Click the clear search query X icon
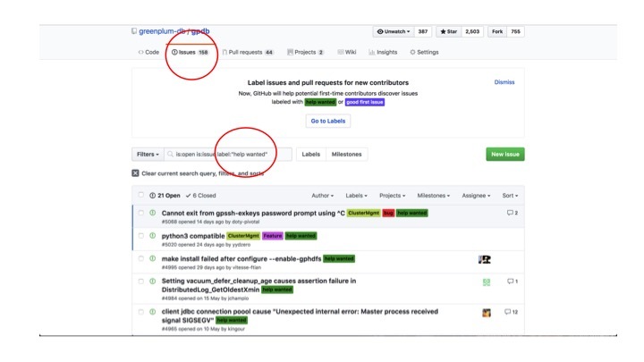The width and height of the screenshot is (644, 362). (135, 173)
